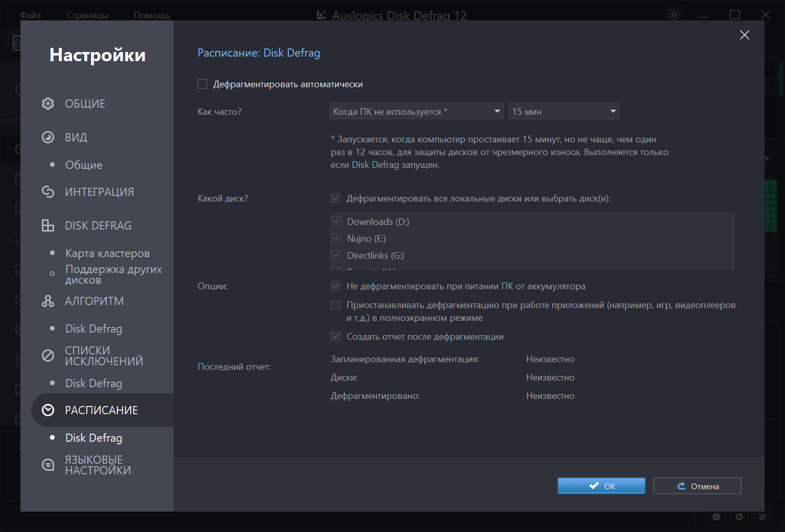Click the Отмена button

pos(697,486)
